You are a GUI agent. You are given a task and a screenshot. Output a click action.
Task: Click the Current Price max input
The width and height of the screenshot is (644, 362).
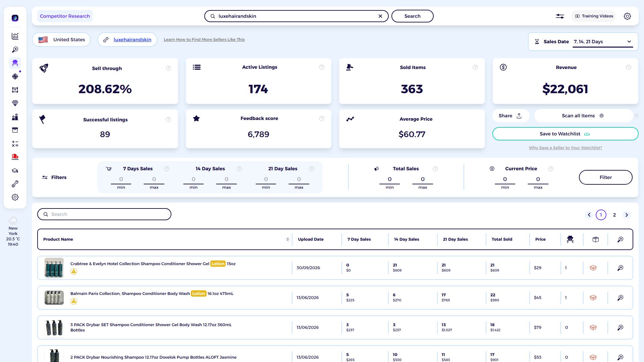click(538, 179)
